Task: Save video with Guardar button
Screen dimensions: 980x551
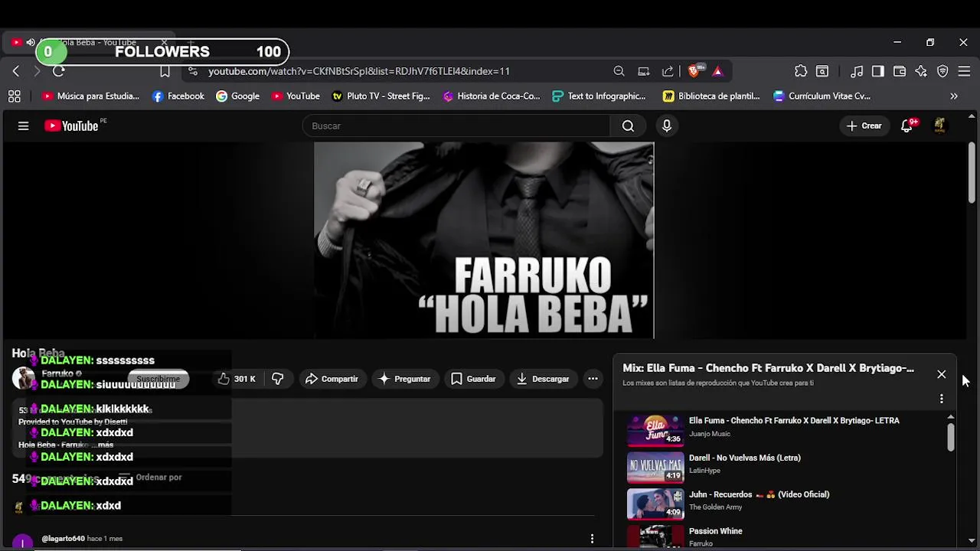Action: 473,379
